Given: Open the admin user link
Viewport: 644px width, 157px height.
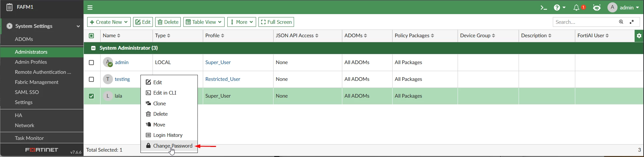Looking at the screenshot, I should click(122, 62).
